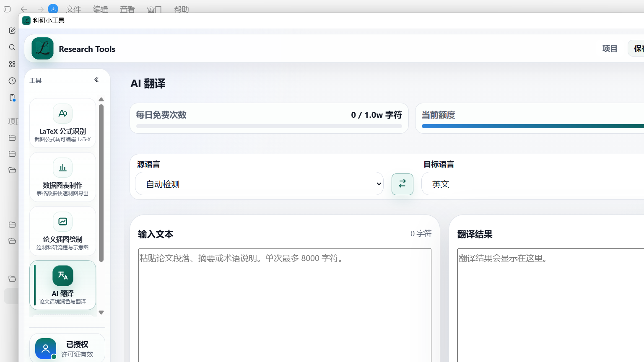Click the blue download icon

pos(53,9)
